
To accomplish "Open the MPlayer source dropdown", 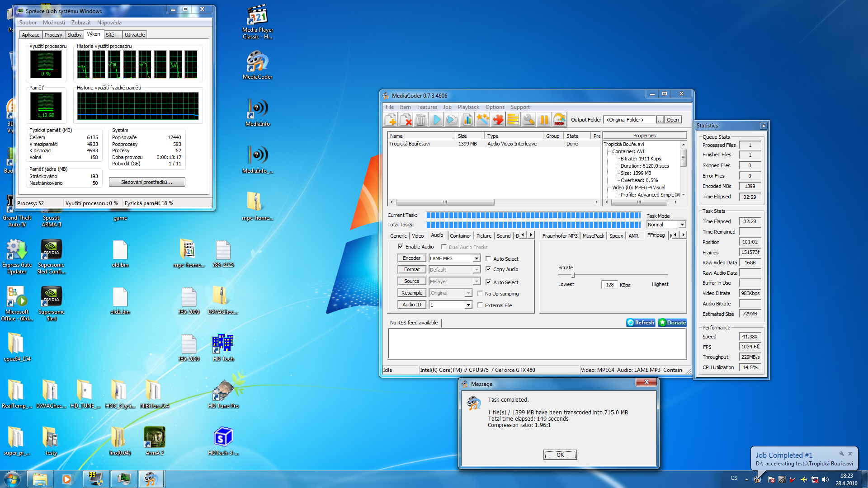I will click(x=454, y=282).
